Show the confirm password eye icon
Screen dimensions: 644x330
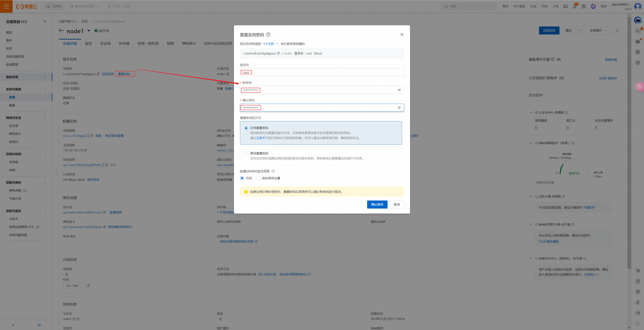[x=399, y=108]
